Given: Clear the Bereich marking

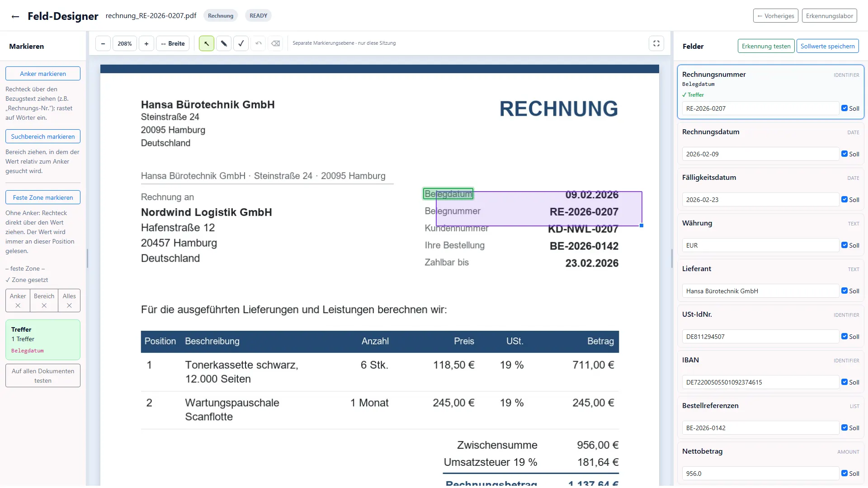Looking at the screenshot, I should coord(44,300).
